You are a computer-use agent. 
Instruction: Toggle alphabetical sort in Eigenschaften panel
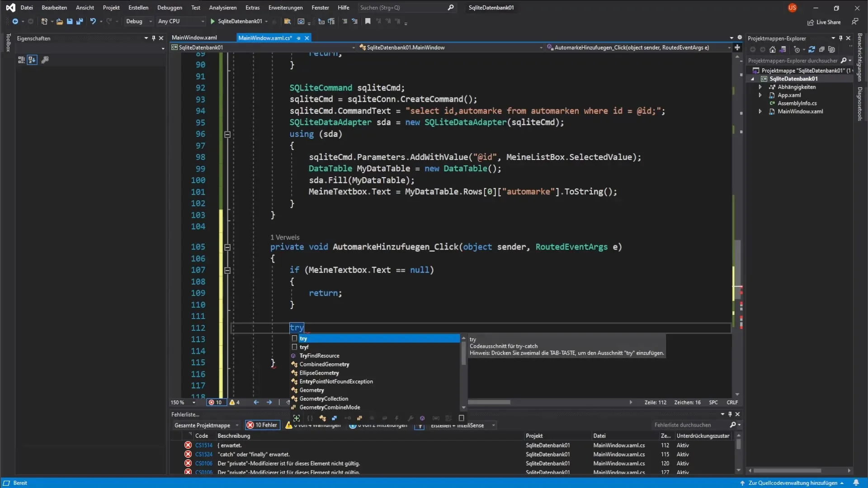(32, 60)
